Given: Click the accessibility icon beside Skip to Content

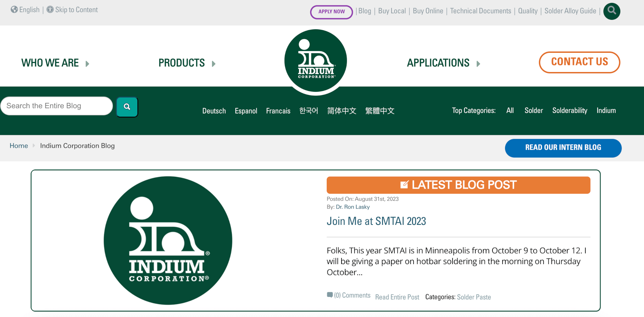Looking at the screenshot, I should pos(50,10).
